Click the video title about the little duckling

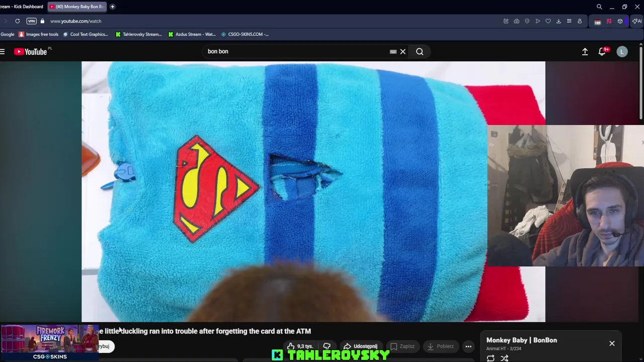205,331
